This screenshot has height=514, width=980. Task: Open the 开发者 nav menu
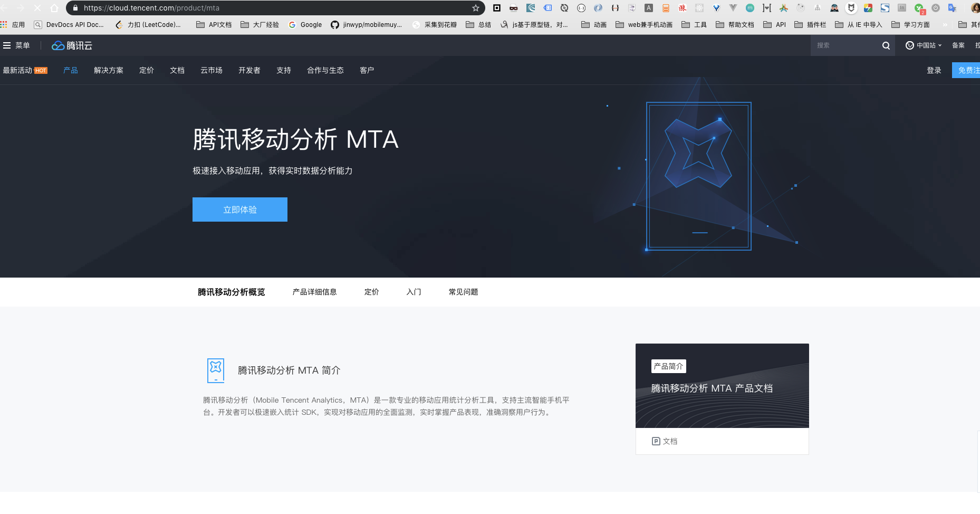point(249,70)
